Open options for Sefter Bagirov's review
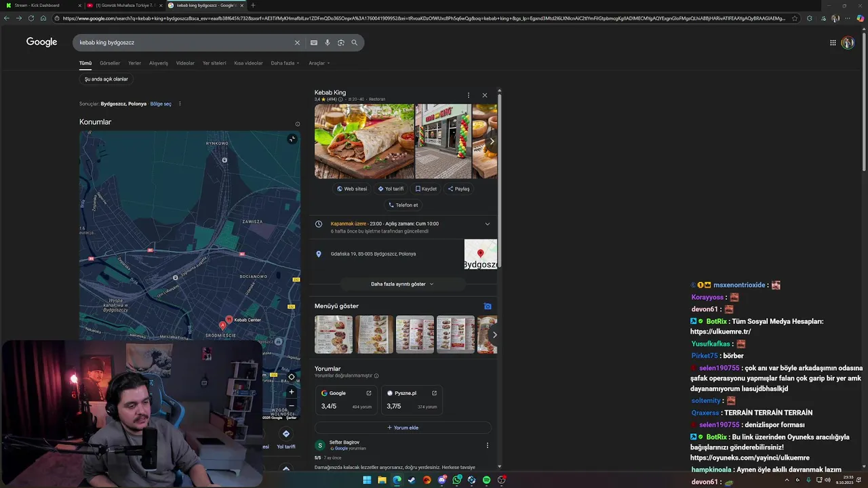The width and height of the screenshot is (868, 488). [487, 445]
